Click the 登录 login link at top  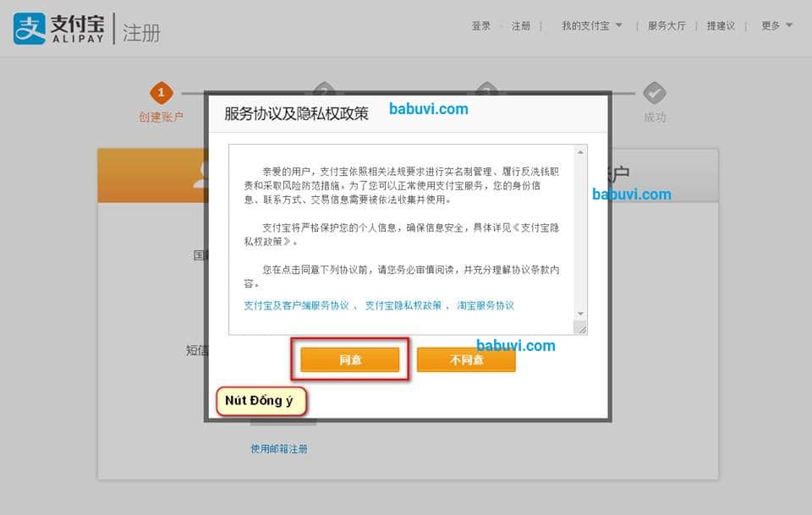480,25
